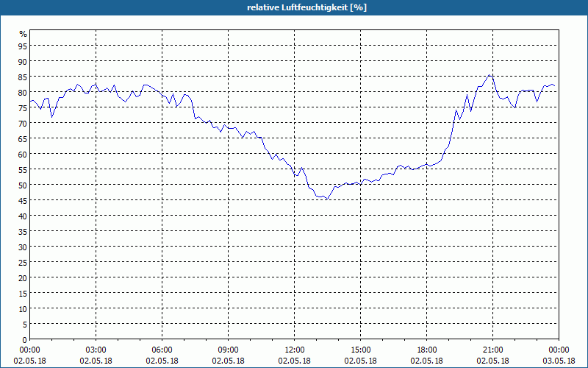Click the 12:00 time axis label

[x=295, y=350]
